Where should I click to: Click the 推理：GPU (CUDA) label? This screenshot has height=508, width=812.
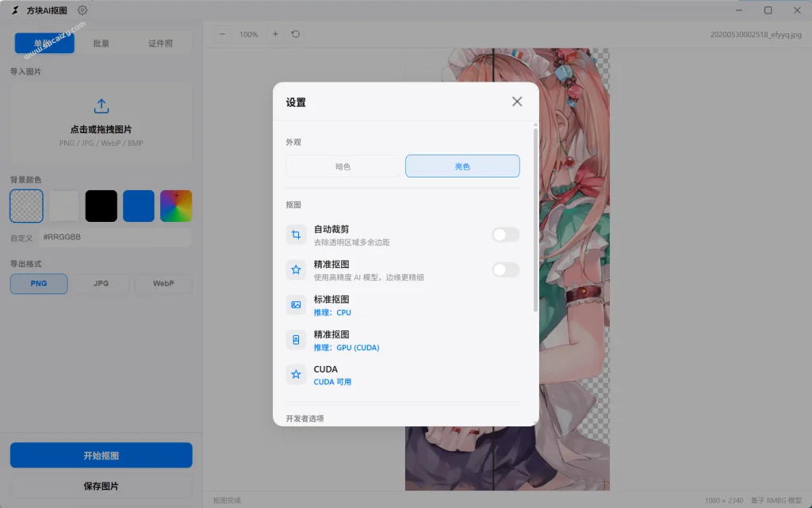pos(347,348)
